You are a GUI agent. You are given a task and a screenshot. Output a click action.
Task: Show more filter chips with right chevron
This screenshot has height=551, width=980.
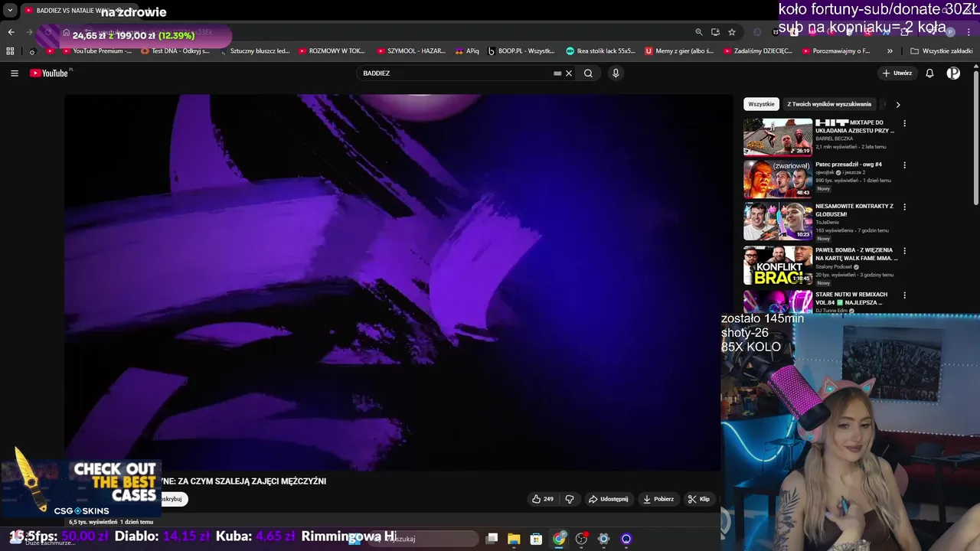click(898, 104)
